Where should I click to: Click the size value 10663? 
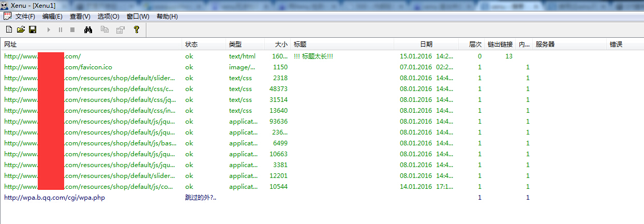tap(279, 154)
